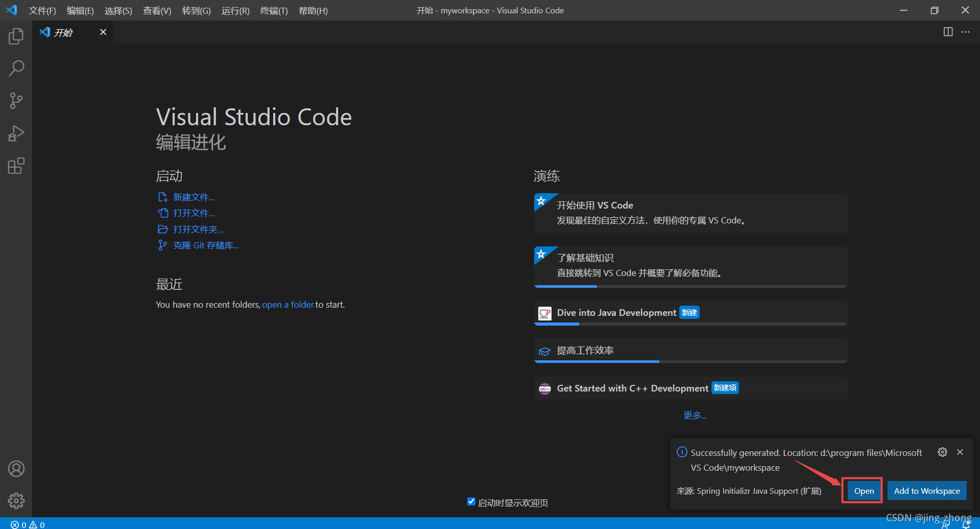Click the Dive into Java progress bar
This screenshot has height=529, width=980.
(690, 324)
